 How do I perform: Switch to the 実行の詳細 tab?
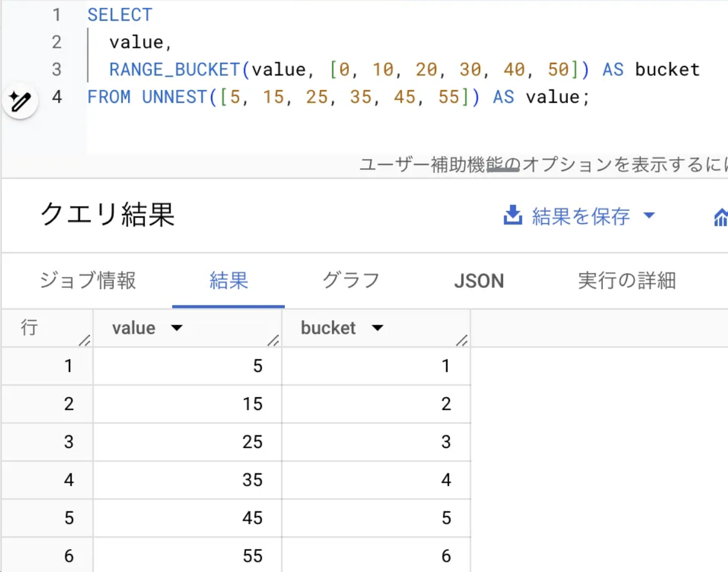tap(626, 281)
